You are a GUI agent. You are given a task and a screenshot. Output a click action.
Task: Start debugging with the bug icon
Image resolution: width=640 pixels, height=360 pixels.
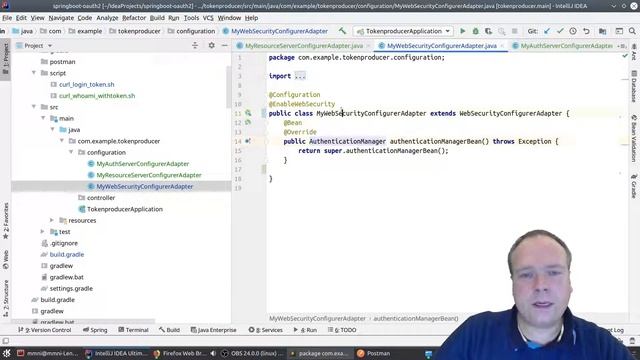coord(476,31)
